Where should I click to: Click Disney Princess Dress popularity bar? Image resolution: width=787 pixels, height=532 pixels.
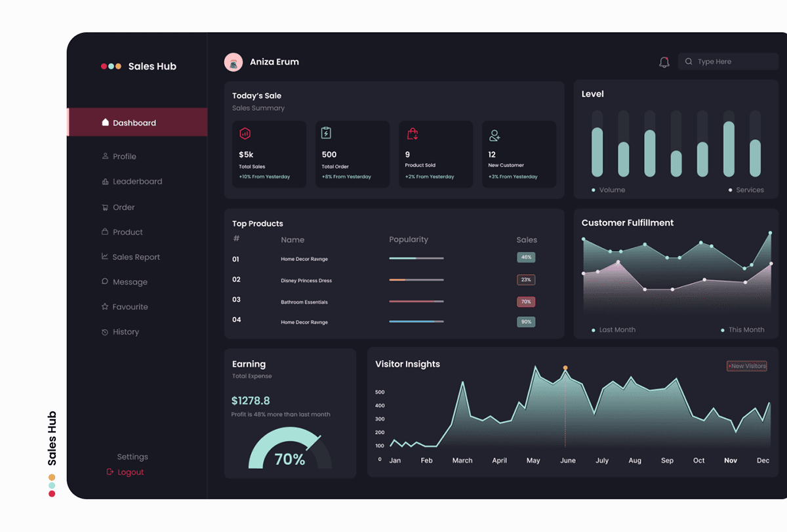[x=416, y=280]
